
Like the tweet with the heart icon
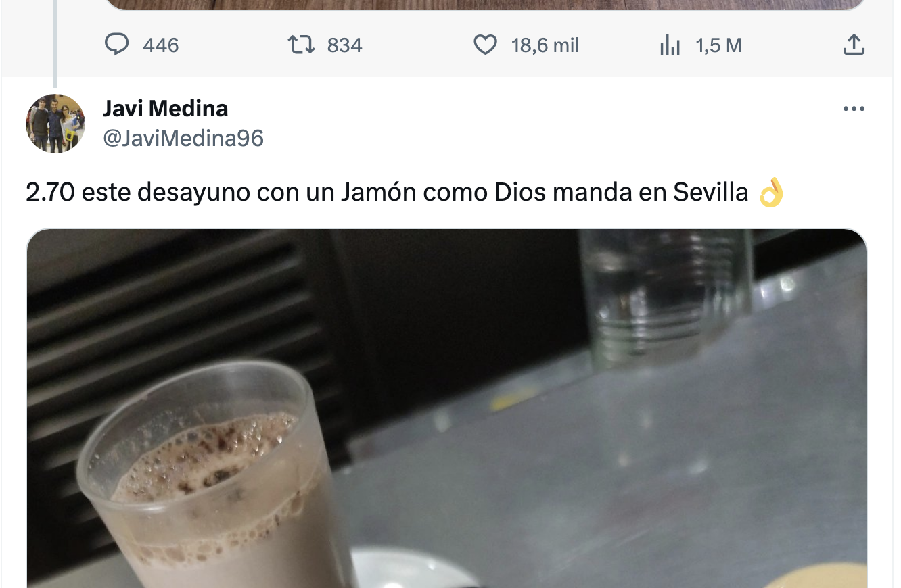(485, 45)
